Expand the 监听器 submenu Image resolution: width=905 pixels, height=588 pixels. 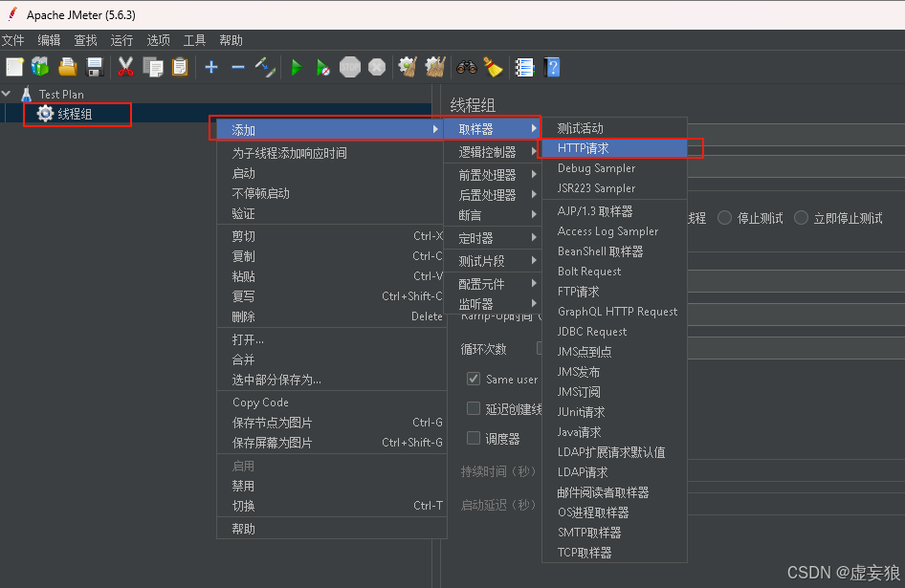pos(493,303)
